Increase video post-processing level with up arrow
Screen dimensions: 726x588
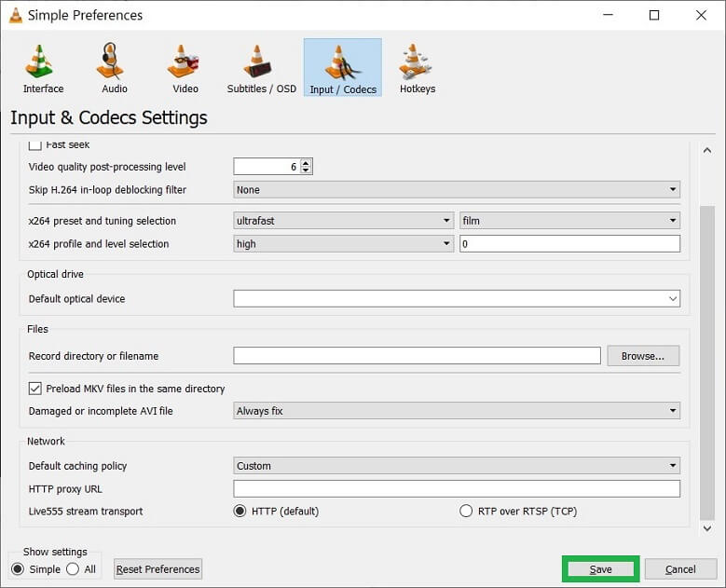point(306,163)
